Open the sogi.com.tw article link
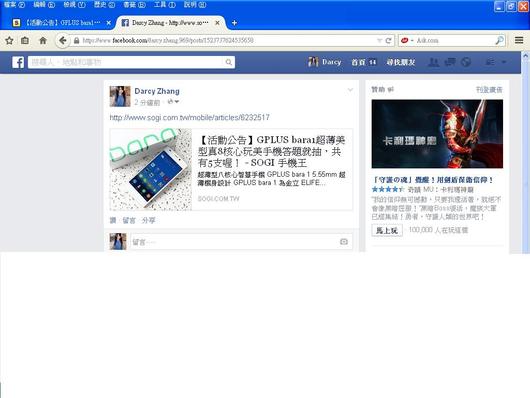The image size is (530, 398). (190, 118)
